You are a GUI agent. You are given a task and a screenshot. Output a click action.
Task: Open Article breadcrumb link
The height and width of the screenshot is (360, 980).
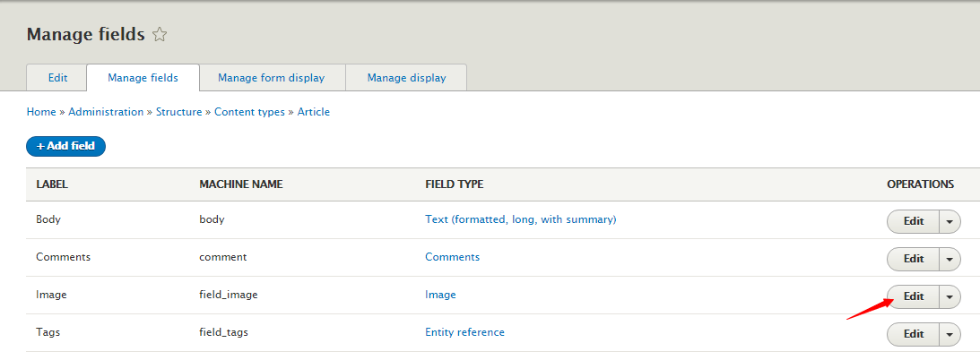tap(313, 112)
